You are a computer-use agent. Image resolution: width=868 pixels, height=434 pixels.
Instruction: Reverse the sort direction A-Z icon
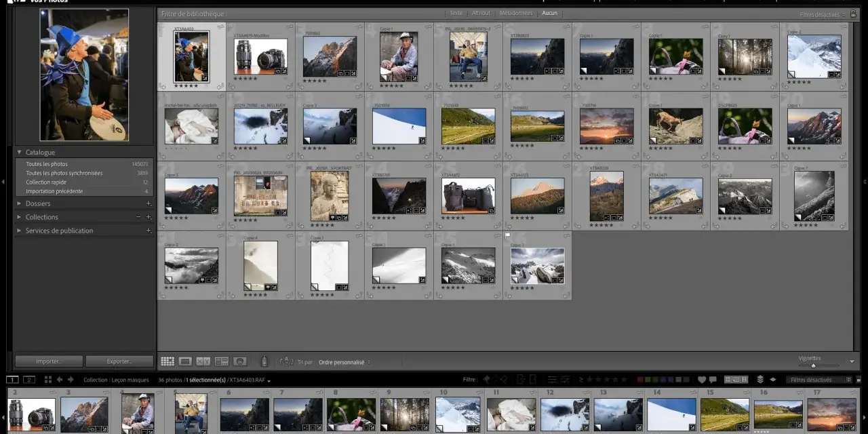point(286,361)
